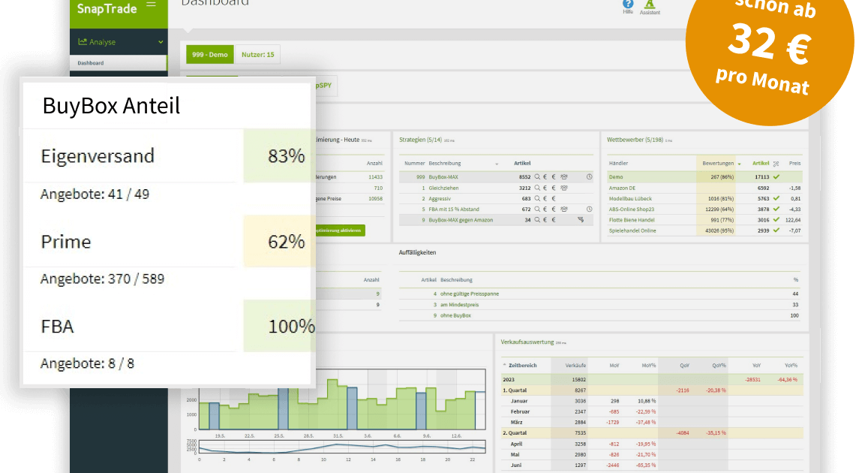This screenshot has height=473, width=868.
Task: Open the 'ohne BuyBox' anomaly link
Action: click(455, 315)
